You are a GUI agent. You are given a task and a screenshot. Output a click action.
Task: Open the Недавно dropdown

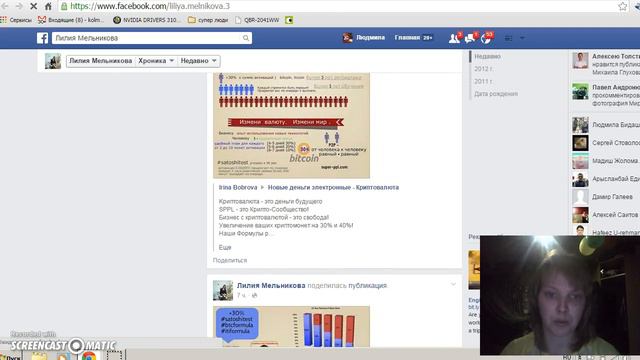[x=198, y=61]
